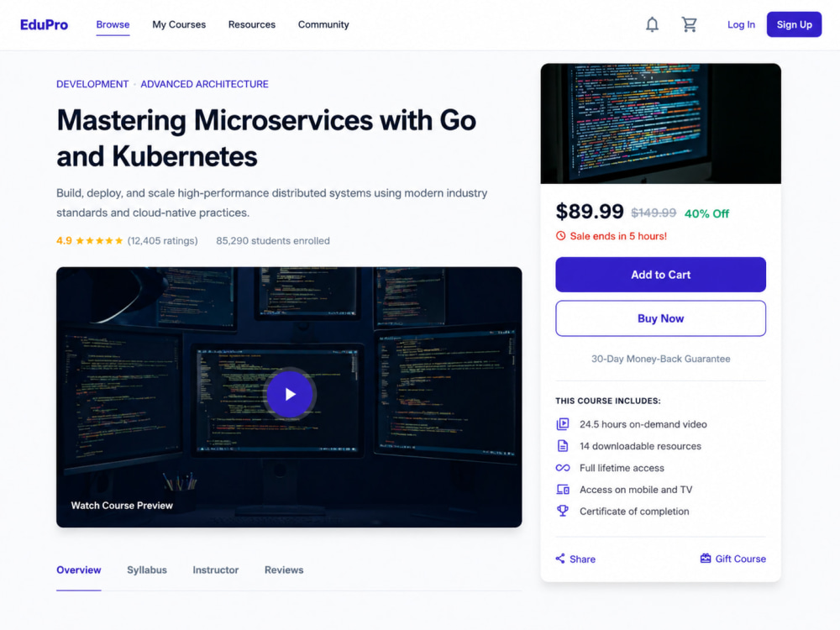840x630 pixels.
Task: Open the Development category breadcrumb
Action: [92, 84]
